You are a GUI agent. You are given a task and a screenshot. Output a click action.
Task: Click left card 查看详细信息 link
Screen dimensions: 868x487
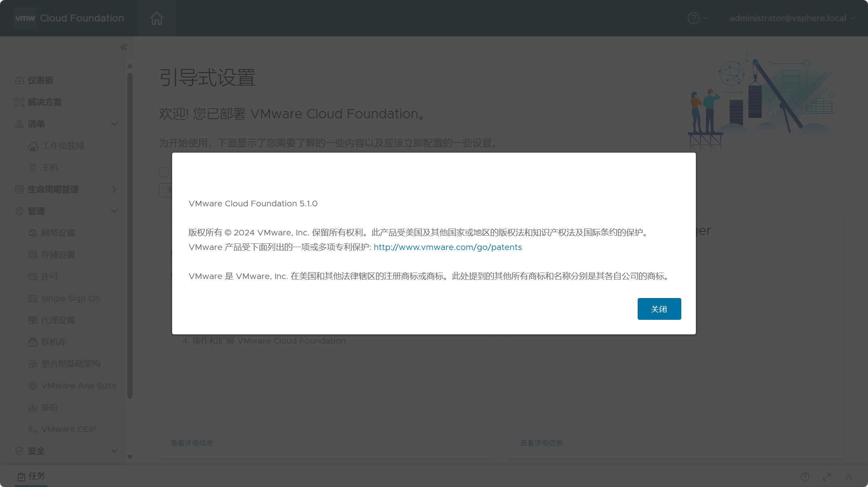tap(192, 443)
